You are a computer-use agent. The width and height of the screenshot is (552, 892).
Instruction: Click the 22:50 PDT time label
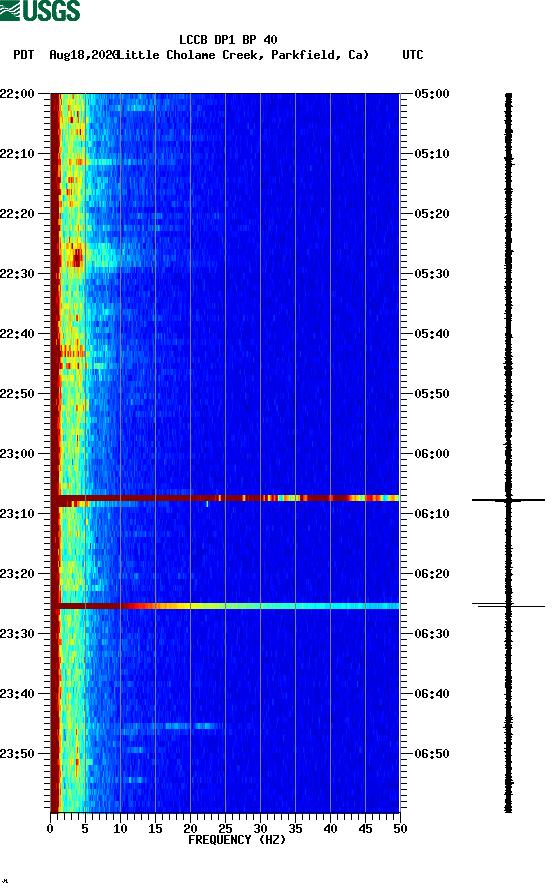click(x=17, y=394)
